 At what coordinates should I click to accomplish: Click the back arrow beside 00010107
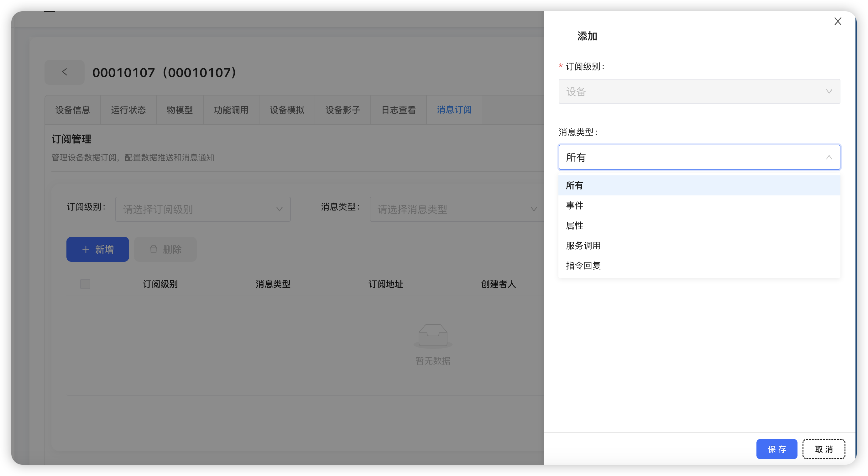[x=64, y=72]
